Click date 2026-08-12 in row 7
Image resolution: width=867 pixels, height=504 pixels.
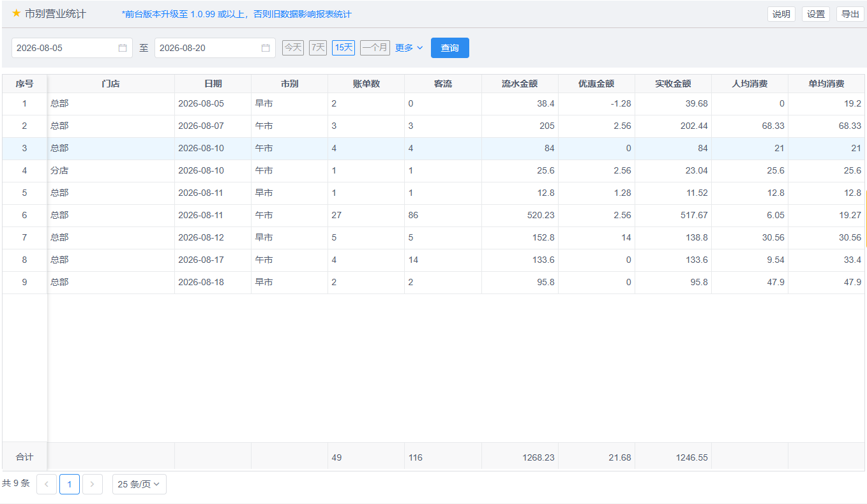pyautogui.click(x=201, y=237)
